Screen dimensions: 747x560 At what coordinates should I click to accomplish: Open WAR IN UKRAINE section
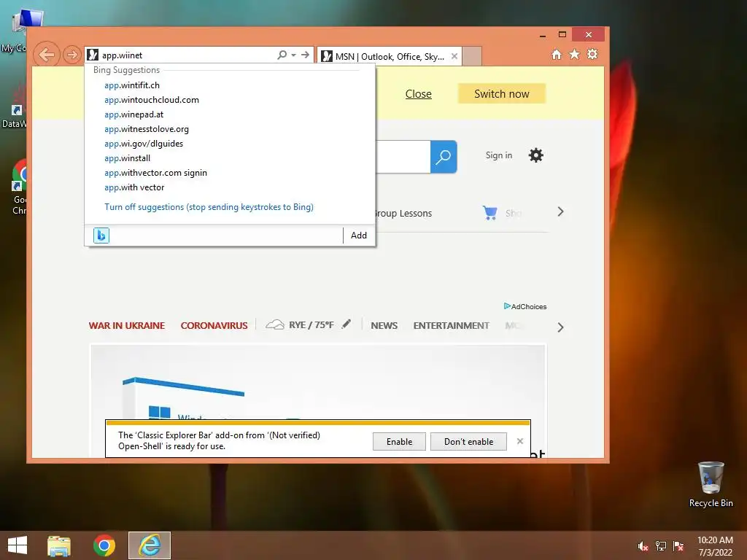pos(127,326)
